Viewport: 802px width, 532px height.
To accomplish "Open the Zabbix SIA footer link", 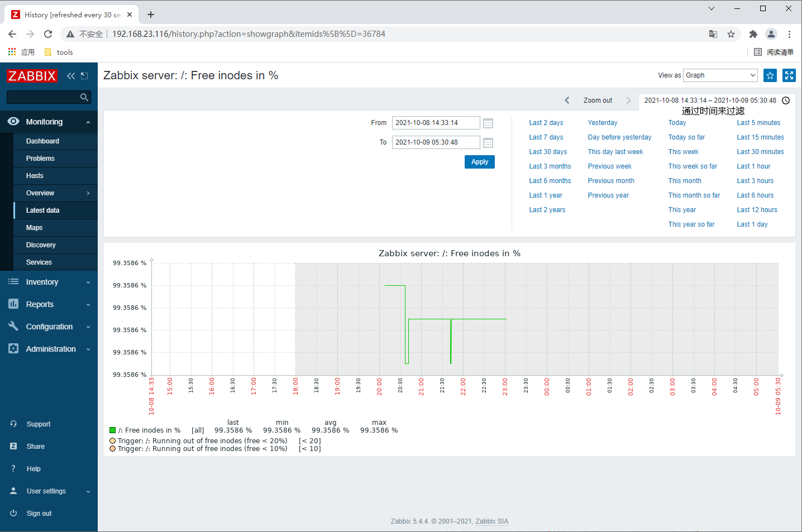I will coord(492,521).
